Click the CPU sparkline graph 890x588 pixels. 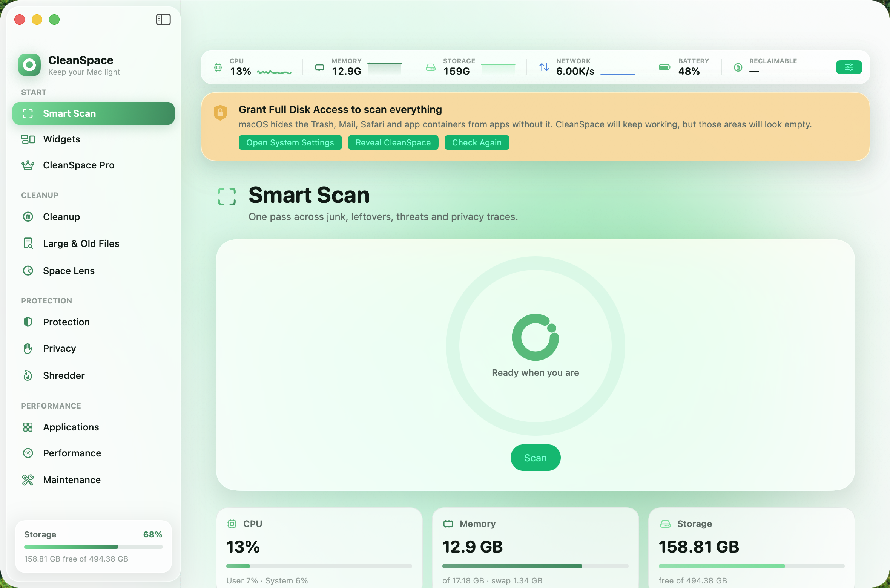tap(274, 72)
